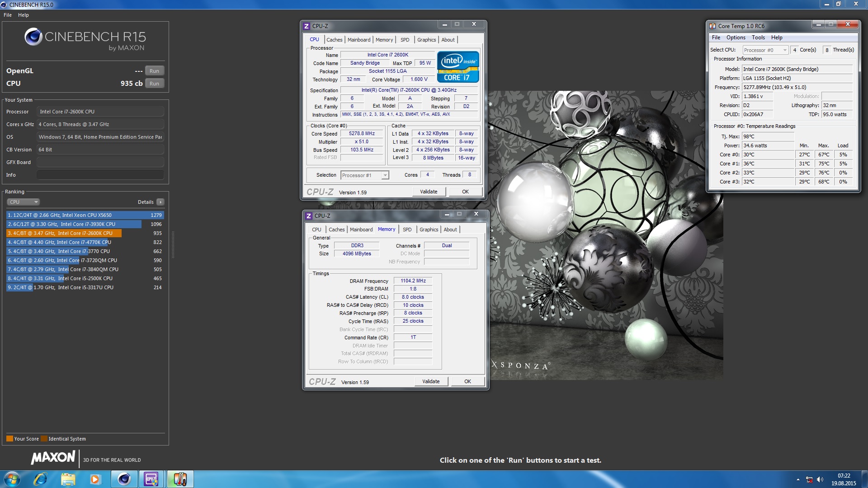Select ranking entry Core i7-3770 CPU
Image resolution: width=868 pixels, height=488 pixels.
tap(85, 251)
